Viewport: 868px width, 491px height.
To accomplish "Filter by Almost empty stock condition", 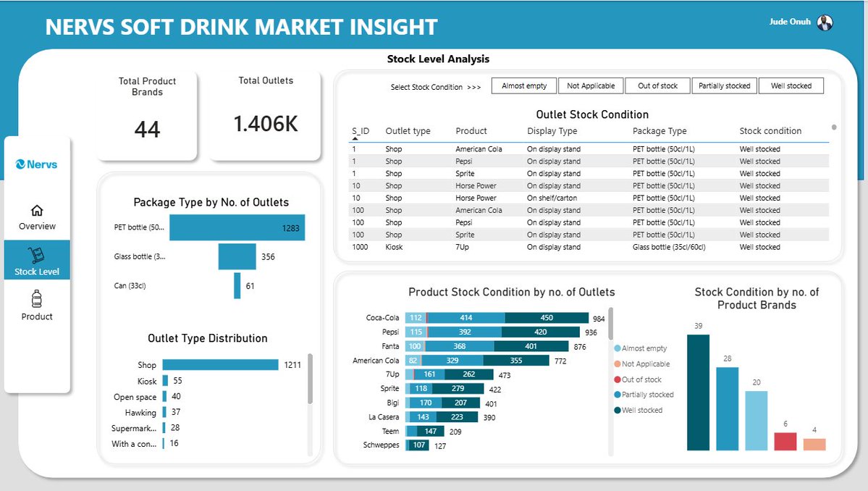I will (x=523, y=85).
